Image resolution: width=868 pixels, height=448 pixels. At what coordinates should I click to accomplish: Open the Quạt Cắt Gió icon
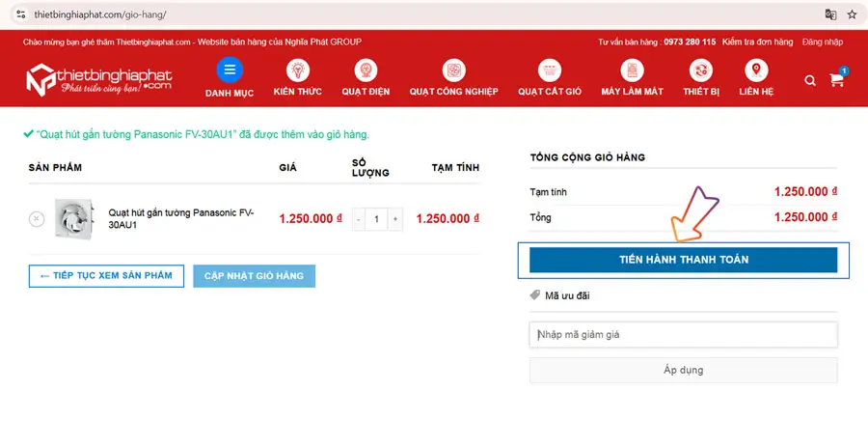click(x=550, y=70)
